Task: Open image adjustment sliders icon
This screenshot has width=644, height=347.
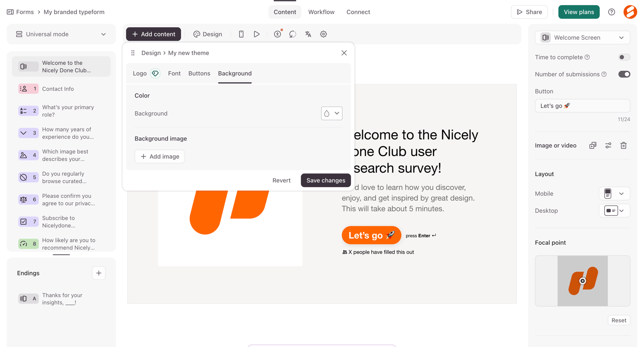Action: click(x=608, y=145)
